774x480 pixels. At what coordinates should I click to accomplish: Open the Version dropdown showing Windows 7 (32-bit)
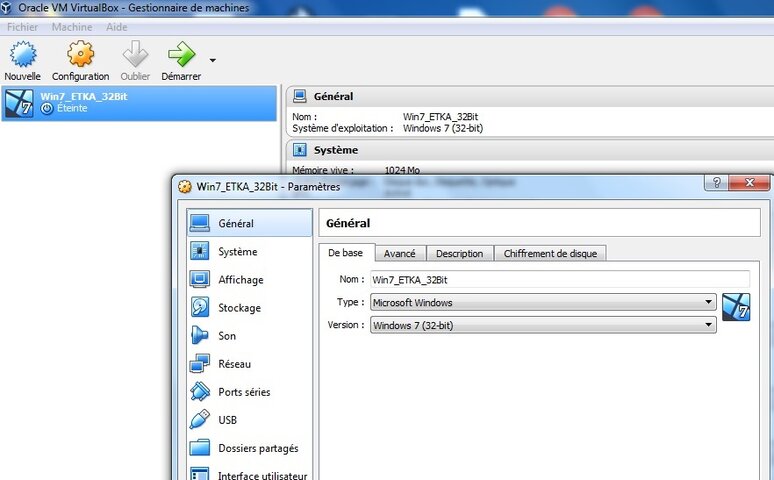click(x=543, y=325)
